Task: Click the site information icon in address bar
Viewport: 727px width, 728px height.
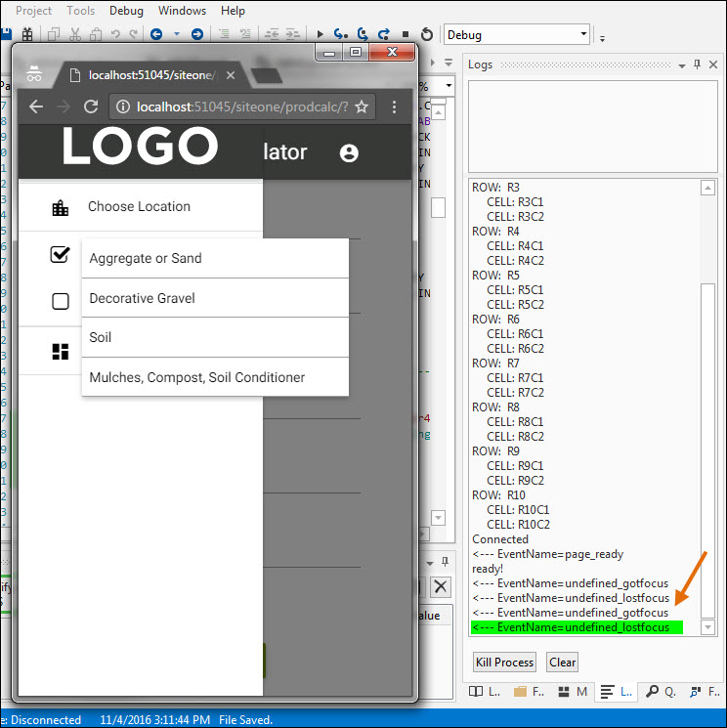Action: click(123, 107)
